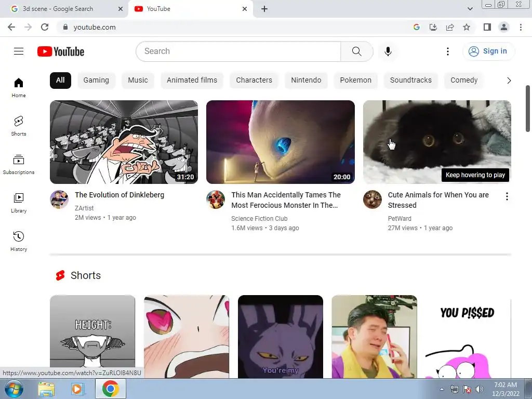Open the YOU P!$$ED short thumbnail
532x399 pixels.
pos(468,337)
